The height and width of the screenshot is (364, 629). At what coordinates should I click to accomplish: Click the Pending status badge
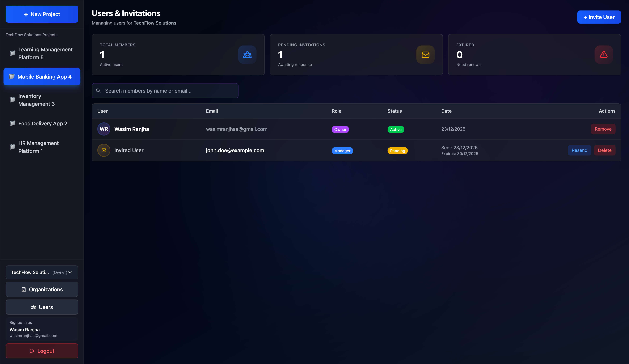397,151
